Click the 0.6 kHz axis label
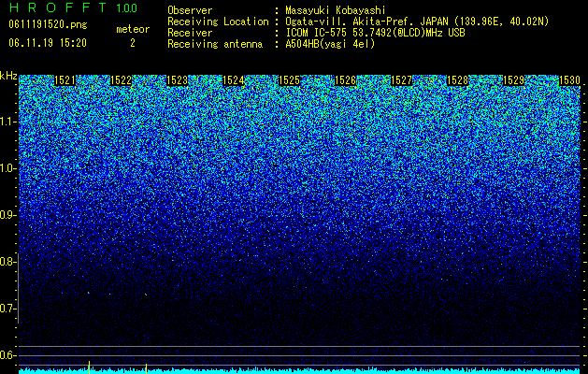Screen dimensions: 588x374 [7, 355]
